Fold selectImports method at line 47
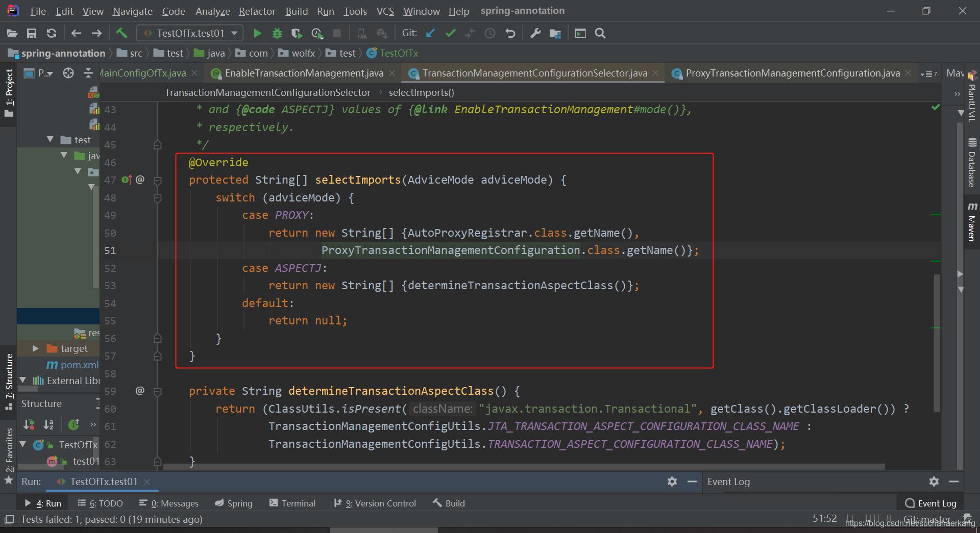The image size is (980, 533). (158, 180)
